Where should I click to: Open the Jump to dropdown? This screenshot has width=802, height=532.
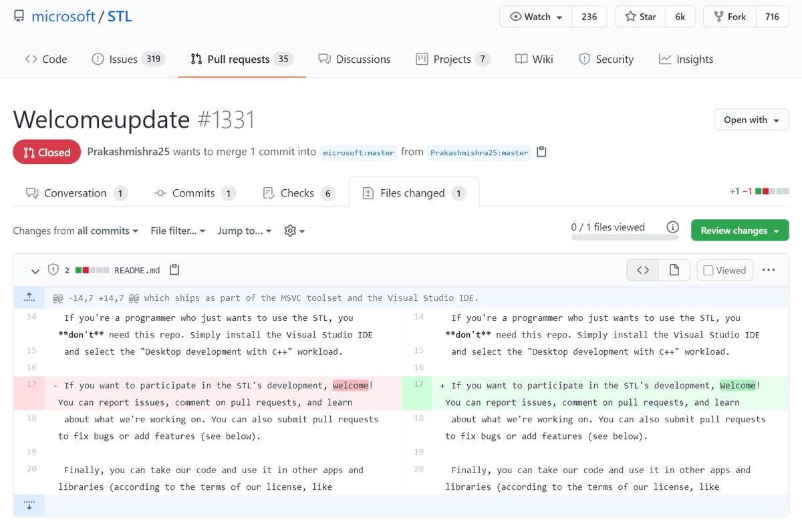click(245, 231)
